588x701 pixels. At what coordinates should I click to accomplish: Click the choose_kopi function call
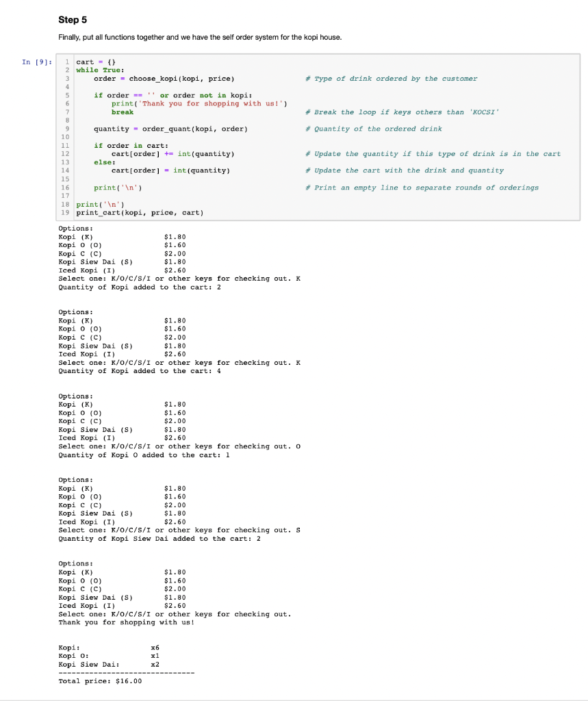[155, 78]
